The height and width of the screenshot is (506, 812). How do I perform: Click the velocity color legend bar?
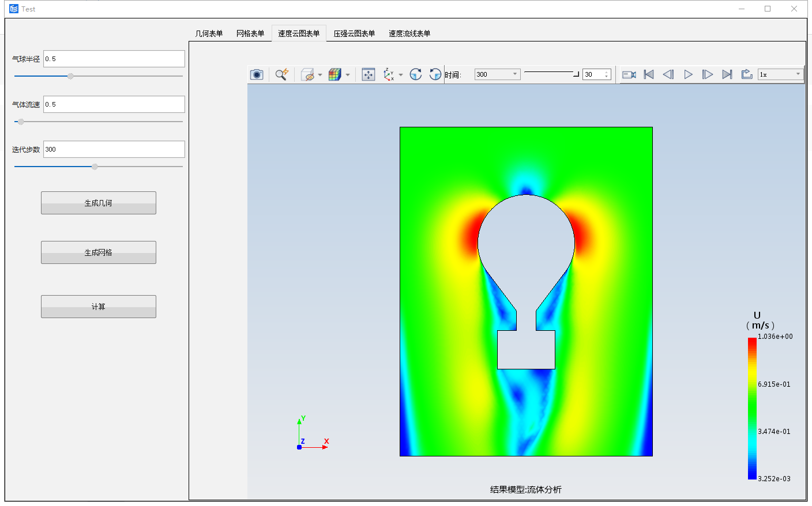coord(752,409)
